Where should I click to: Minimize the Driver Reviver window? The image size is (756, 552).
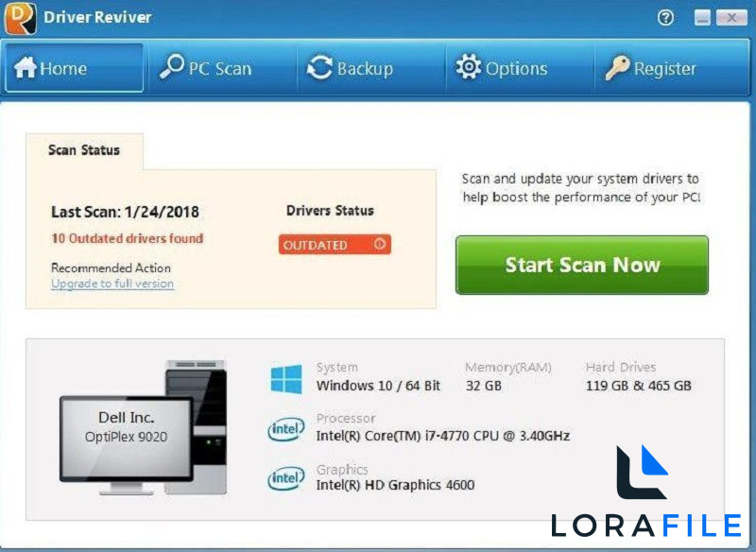(702, 18)
